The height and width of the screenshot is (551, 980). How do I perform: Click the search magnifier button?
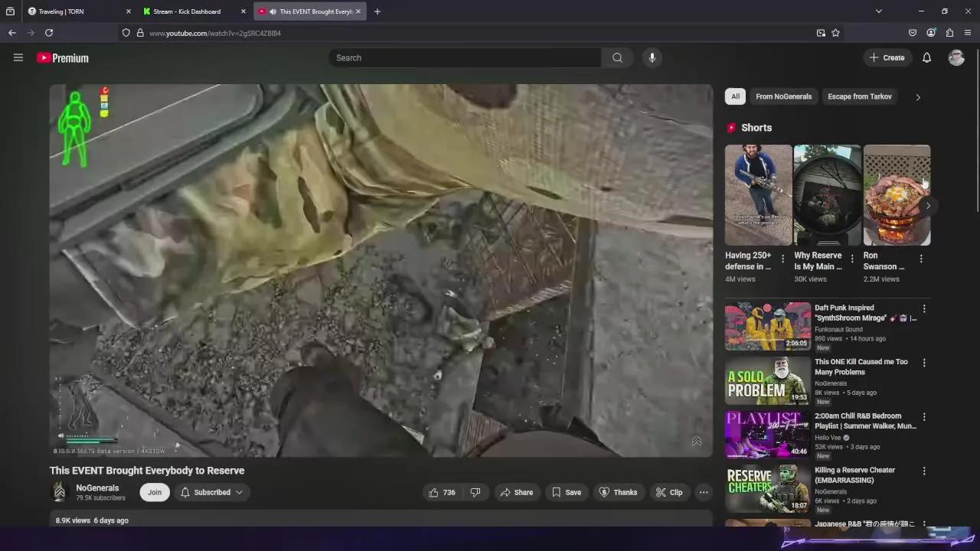pos(617,57)
